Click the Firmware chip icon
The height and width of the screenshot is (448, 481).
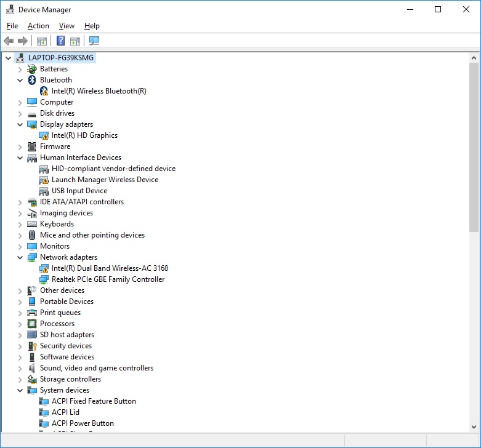32,146
